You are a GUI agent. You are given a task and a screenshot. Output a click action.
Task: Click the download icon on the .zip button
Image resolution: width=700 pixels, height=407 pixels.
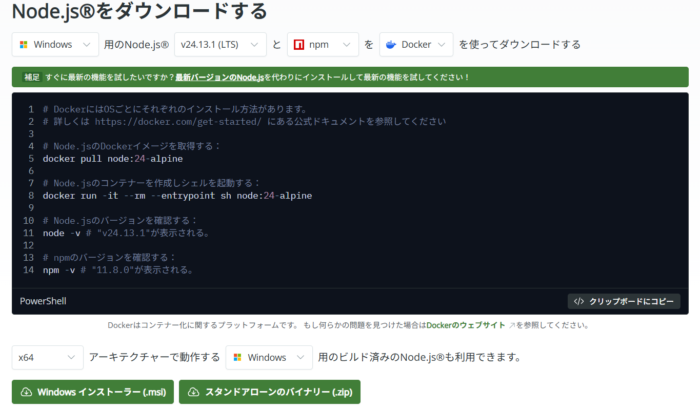[x=191, y=392]
